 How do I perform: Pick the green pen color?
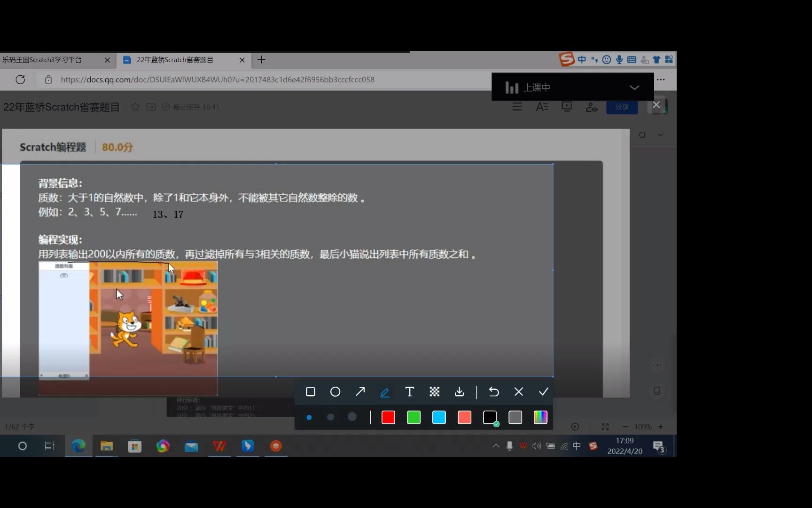(414, 417)
